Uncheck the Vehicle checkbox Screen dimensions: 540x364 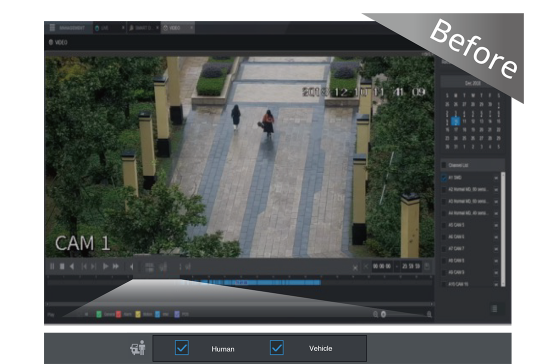click(277, 348)
